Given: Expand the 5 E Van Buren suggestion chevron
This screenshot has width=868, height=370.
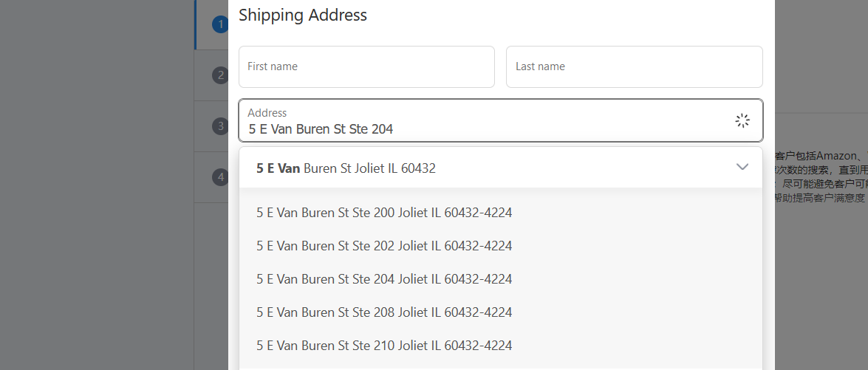Looking at the screenshot, I should [x=742, y=168].
